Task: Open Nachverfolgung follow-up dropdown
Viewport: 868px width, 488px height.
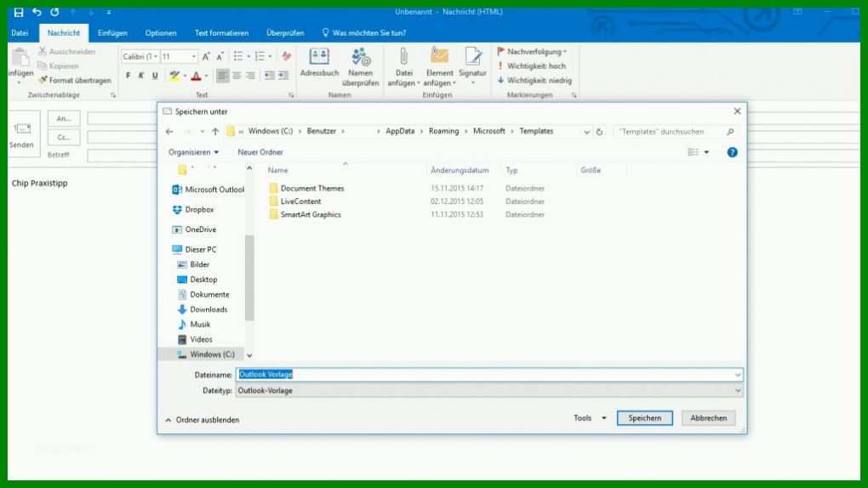Action: pyautogui.click(x=532, y=52)
